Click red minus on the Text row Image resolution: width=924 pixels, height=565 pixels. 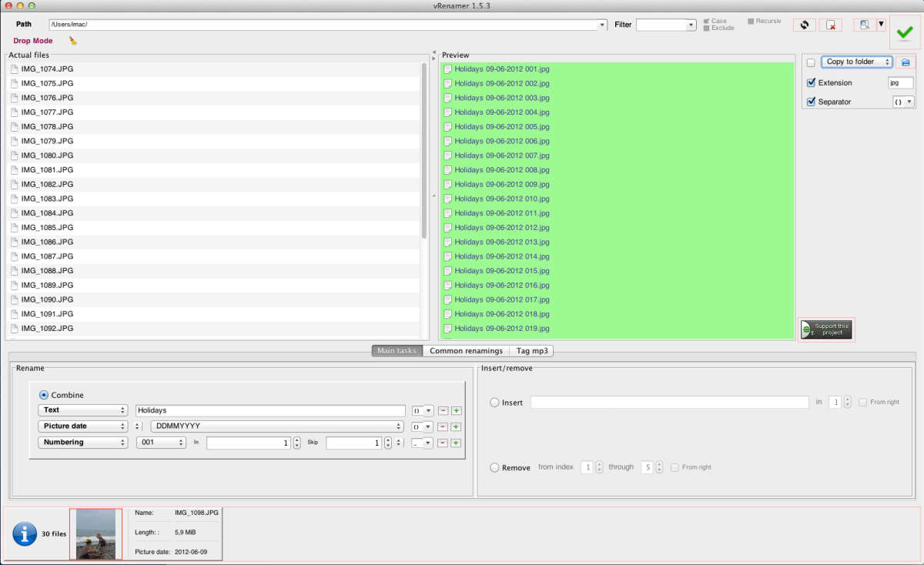443,411
